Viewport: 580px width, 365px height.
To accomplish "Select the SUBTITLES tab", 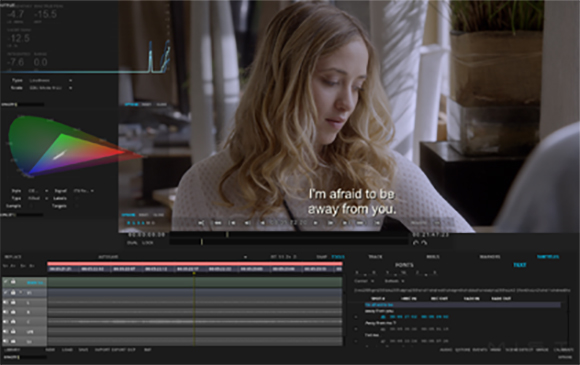I will tap(548, 256).
